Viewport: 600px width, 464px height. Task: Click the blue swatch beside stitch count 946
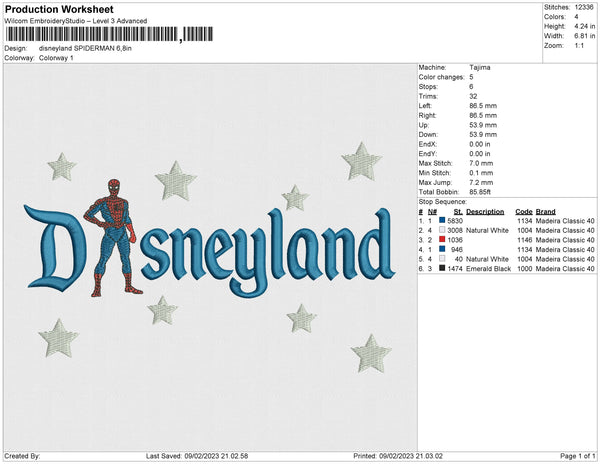(442, 249)
